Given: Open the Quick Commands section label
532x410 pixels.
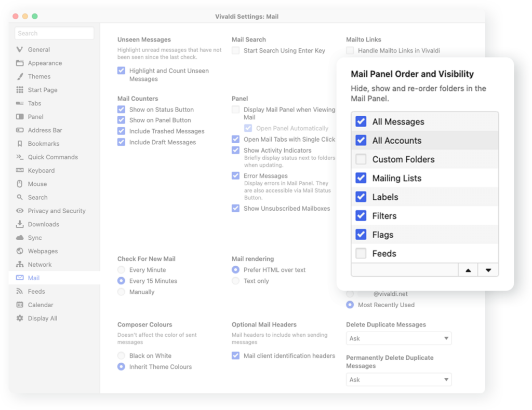Looking at the screenshot, I should tap(53, 157).
